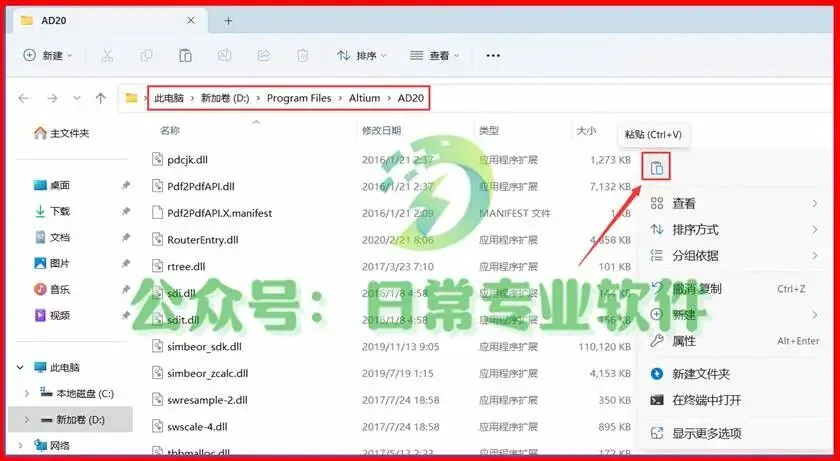This screenshot has height=461, width=840.
Task: Open 主文件夹 in the sidebar
Action: point(61,133)
